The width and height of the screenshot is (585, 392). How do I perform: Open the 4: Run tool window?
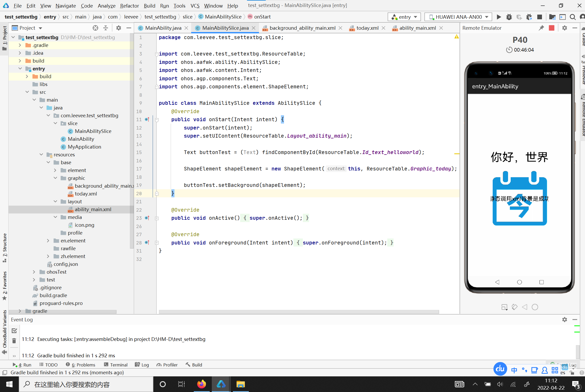pyautogui.click(x=22, y=365)
